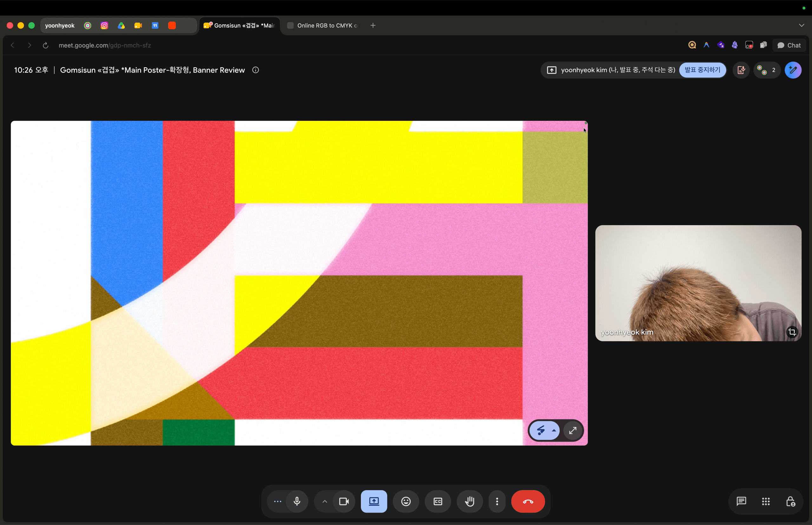Open the stacked pages extension icon

(763, 45)
